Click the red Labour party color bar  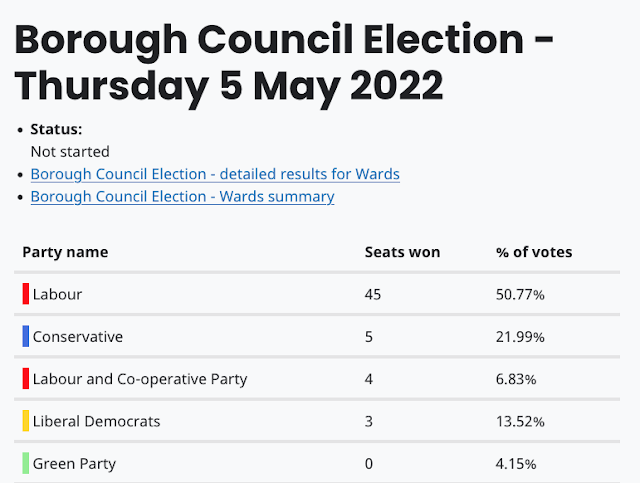(x=26, y=295)
